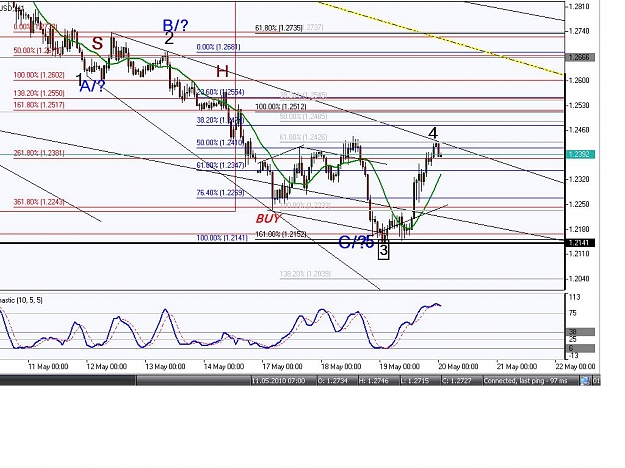Click the '261.80% [1.2381]' Fibonacci label
This screenshot has width=625, height=468.
tap(39, 153)
